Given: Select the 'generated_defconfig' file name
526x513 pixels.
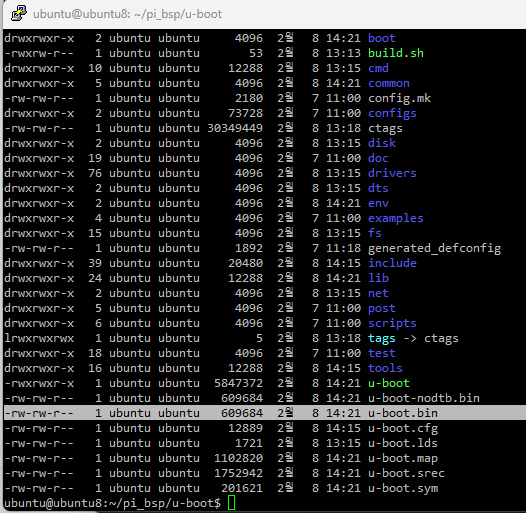Looking at the screenshot, I should coord(434,248).
